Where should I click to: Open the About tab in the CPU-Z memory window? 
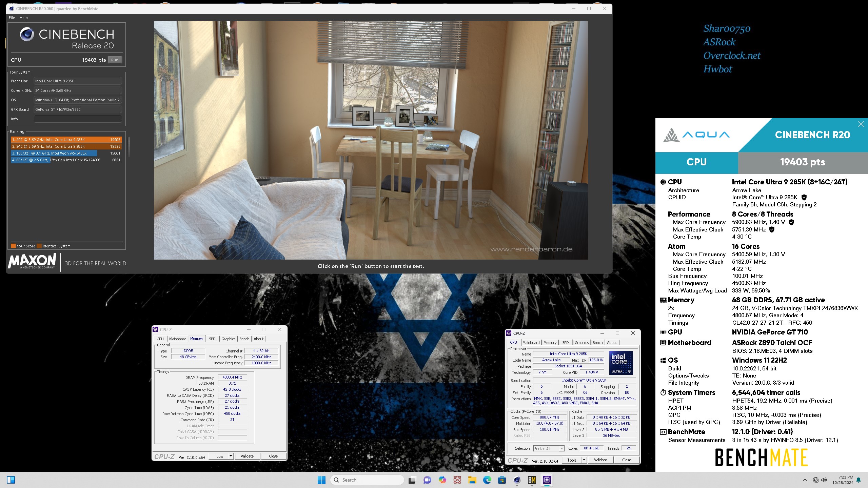[259, 339]
